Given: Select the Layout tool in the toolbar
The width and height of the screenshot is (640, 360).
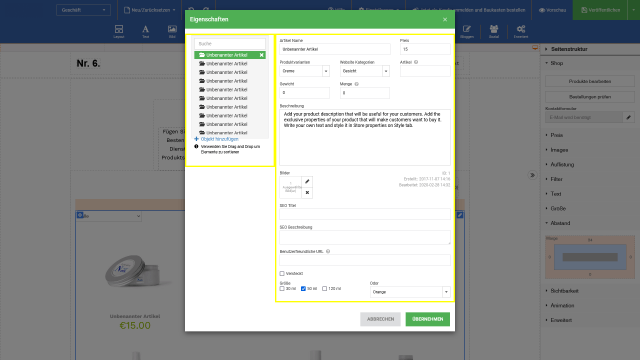Looking at the screenshot, I should click(x=119, y=31).
